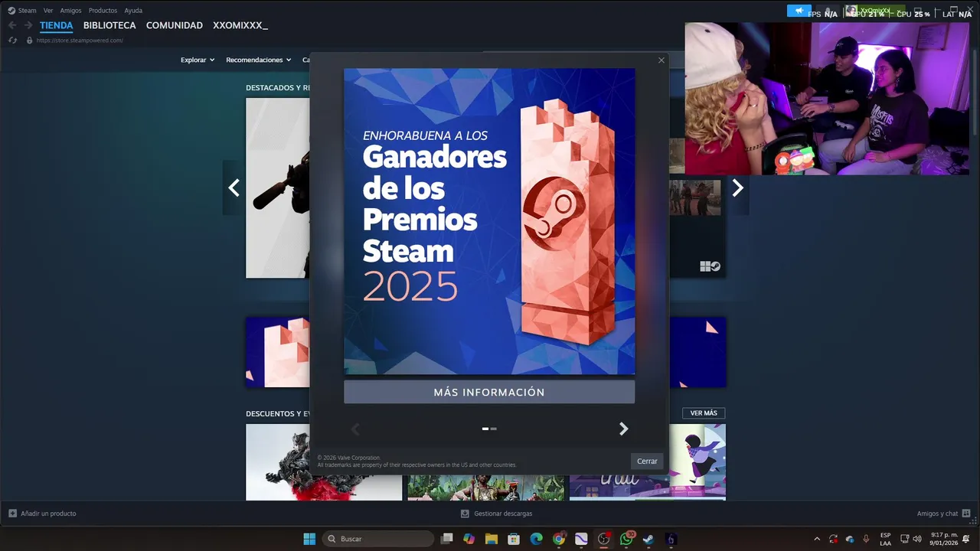This screenshot has width=980, height=551.
Task: Go to next news item in popup
Action: (x=623, y=429)
